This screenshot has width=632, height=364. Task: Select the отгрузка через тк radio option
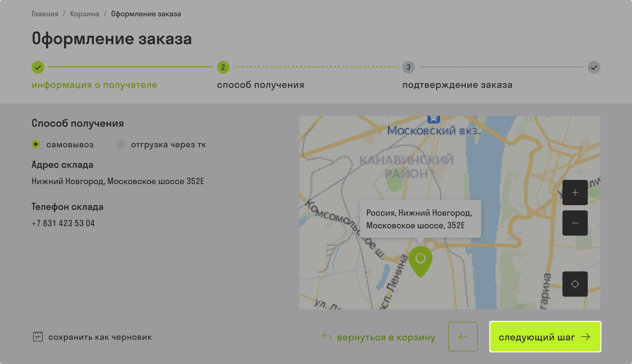pos(121,144)
